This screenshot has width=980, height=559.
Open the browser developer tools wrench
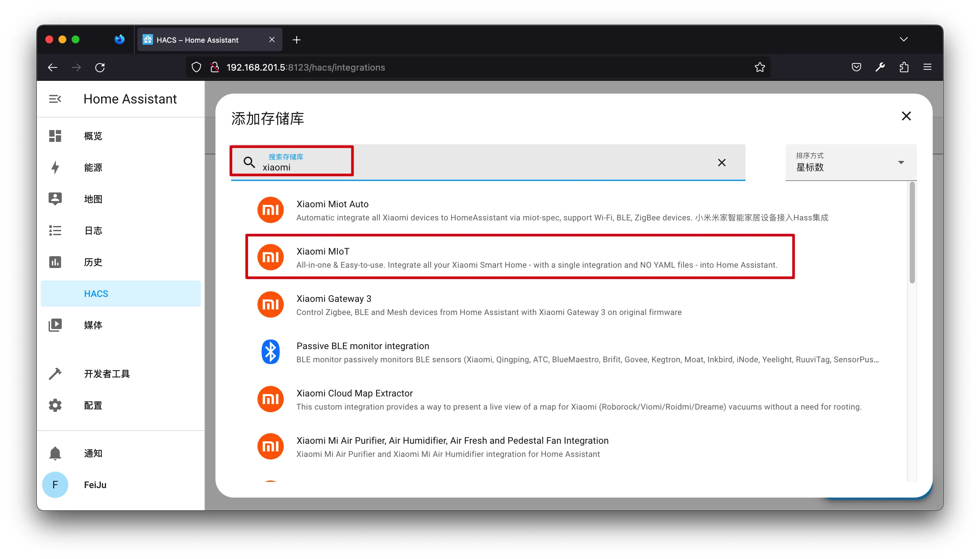pyautogui.click(x=880, y=68)
